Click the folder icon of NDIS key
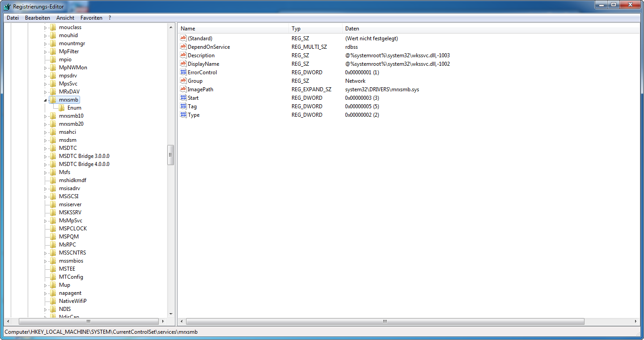This screenshot has height=340, width=644. point(53,309)
